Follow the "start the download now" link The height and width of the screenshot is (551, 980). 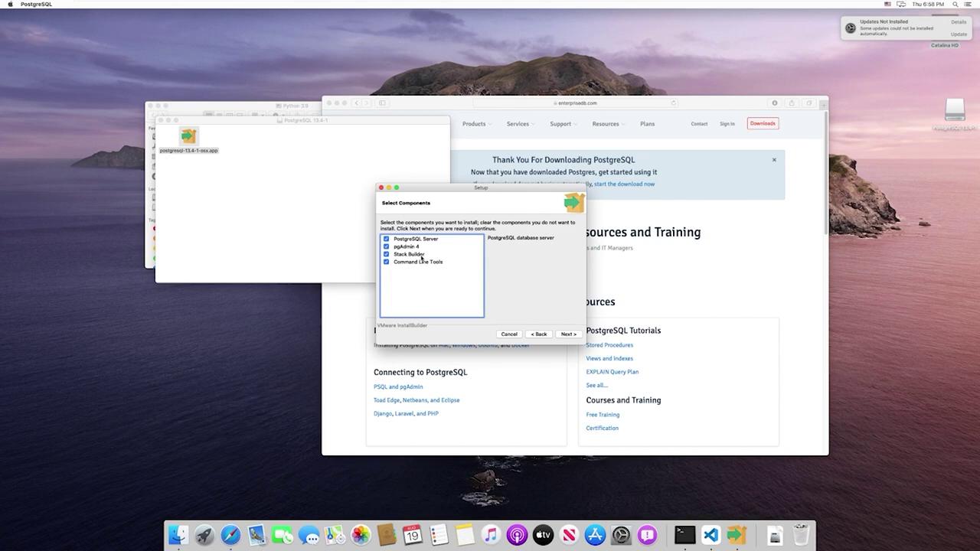[624, 184]
